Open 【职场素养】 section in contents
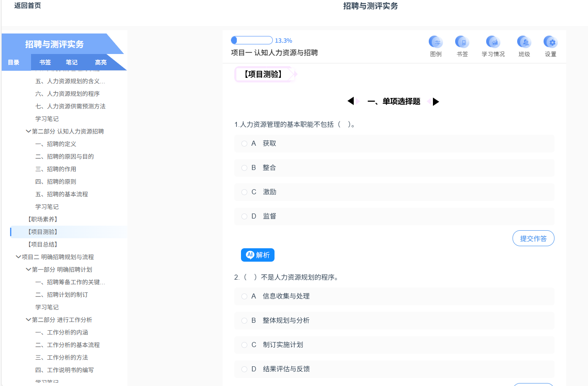 42,219
